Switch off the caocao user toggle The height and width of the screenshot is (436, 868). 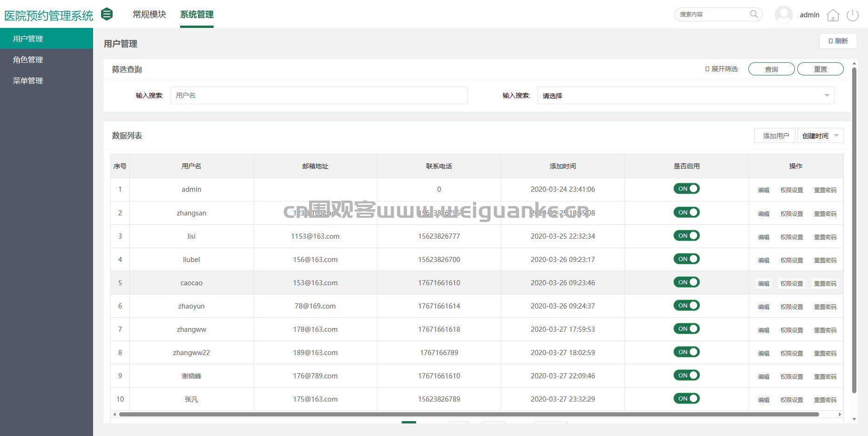[x=686, y=282]
